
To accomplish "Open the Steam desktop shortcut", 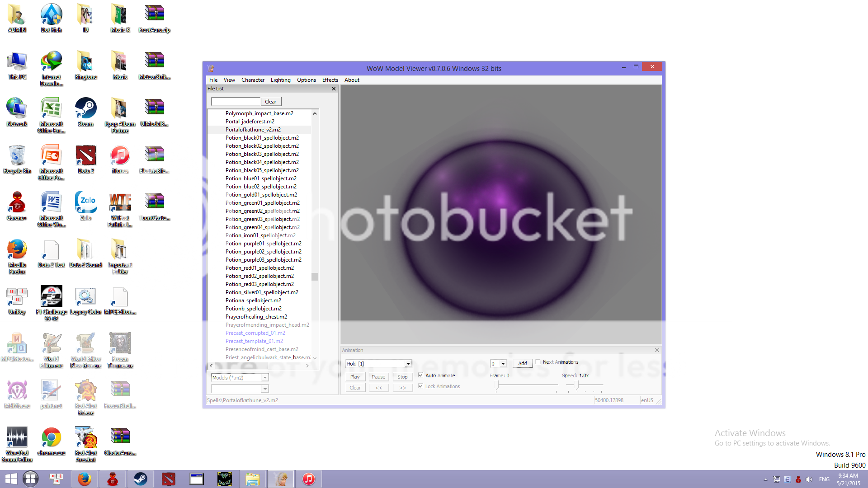I will tap(85, 113).
